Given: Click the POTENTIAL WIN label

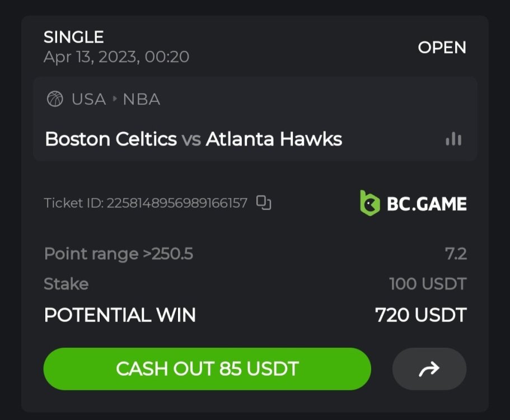Looking at the screenshot, I should coord(120,315).
